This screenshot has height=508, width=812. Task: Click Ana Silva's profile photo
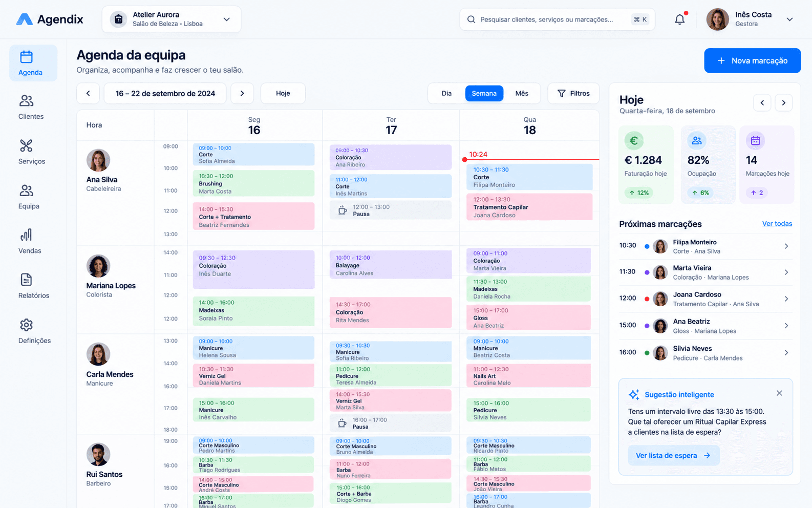click(x=98, y=160)
